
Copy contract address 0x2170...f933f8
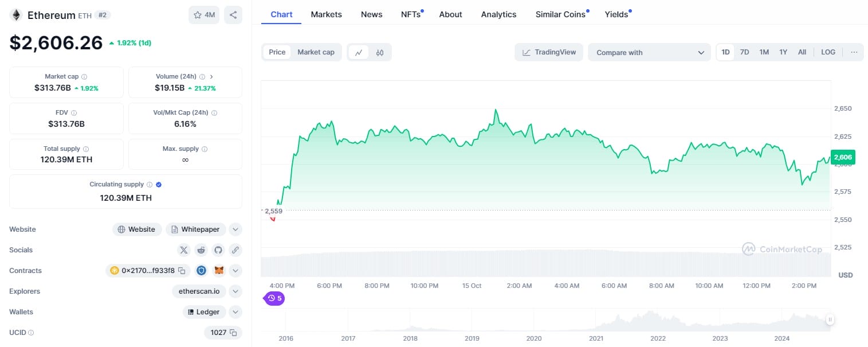click(182, 271)
